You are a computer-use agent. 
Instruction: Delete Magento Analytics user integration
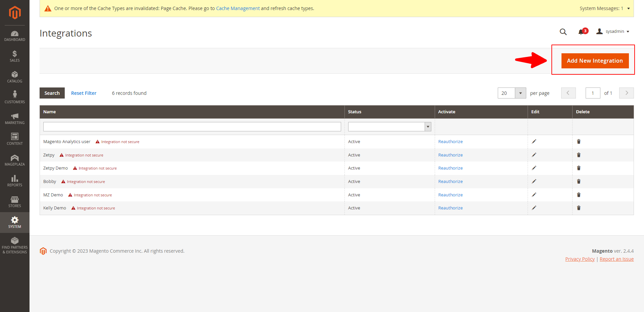click(579, 141)
